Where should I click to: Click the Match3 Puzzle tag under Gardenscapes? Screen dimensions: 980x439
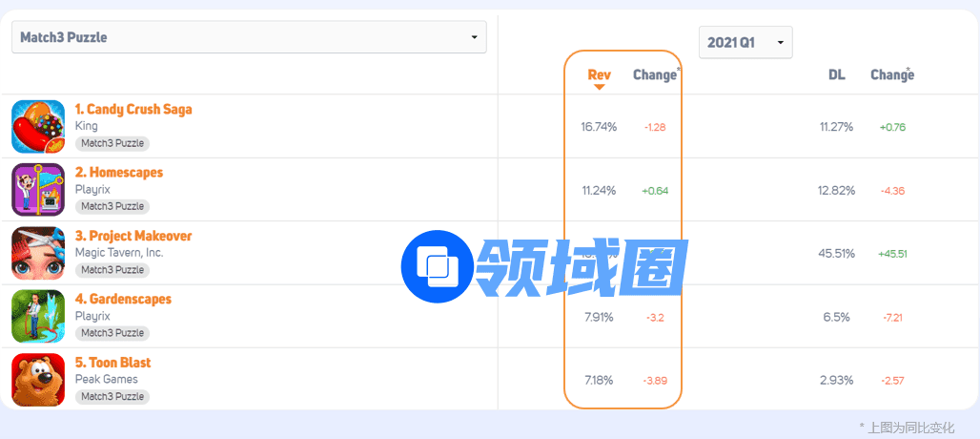pos(112,333)
